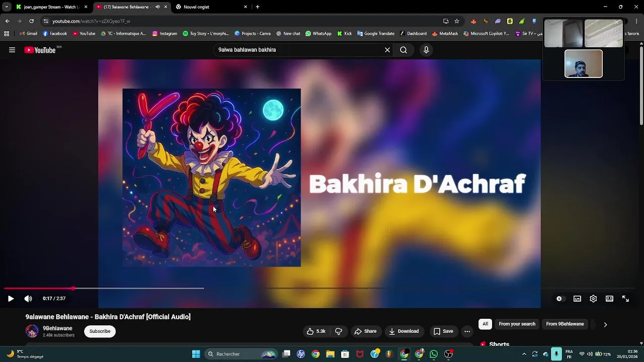The height and width of the screenshot is (362, 644).
Task: Save the video to a playlist
Action: 443,331
